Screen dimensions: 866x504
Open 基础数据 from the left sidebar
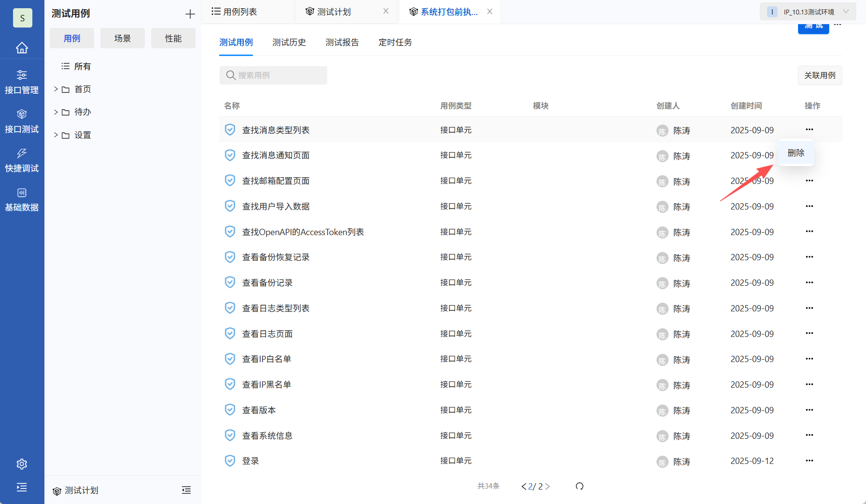(22, 199)
